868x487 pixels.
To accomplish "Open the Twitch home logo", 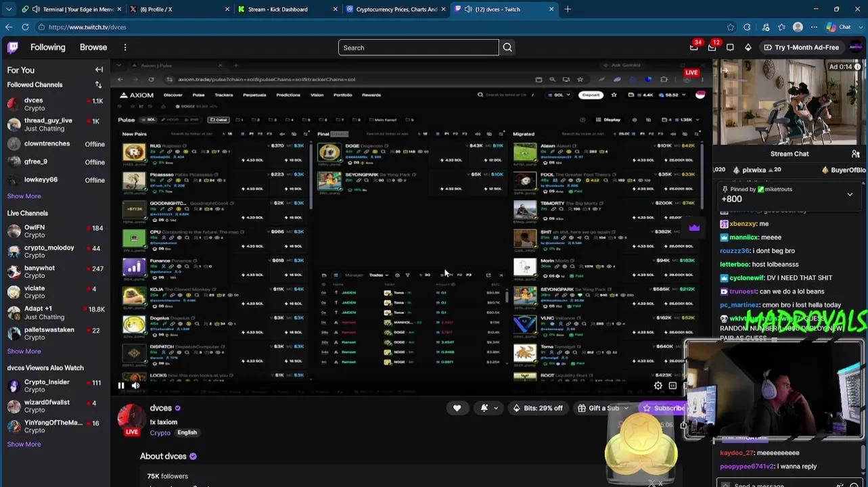I will click(13, 47).
